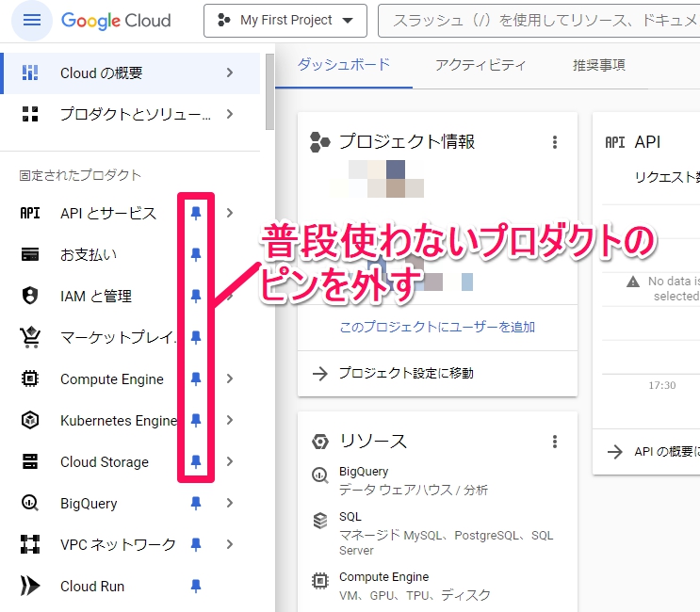Unpin マーケットプレイス from pinned products
700x612 pixels.
point(196,337)
